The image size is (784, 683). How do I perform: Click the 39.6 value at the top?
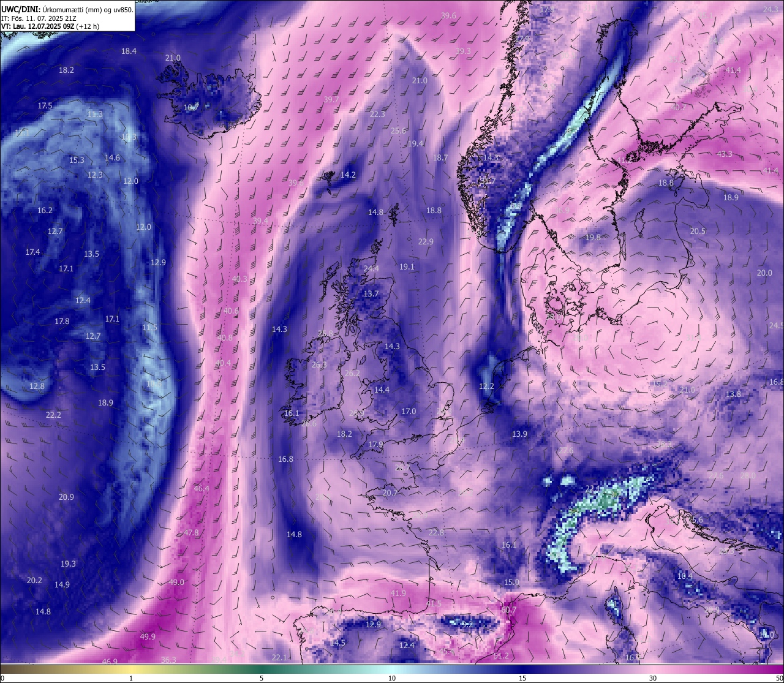(x=448, y=16)
